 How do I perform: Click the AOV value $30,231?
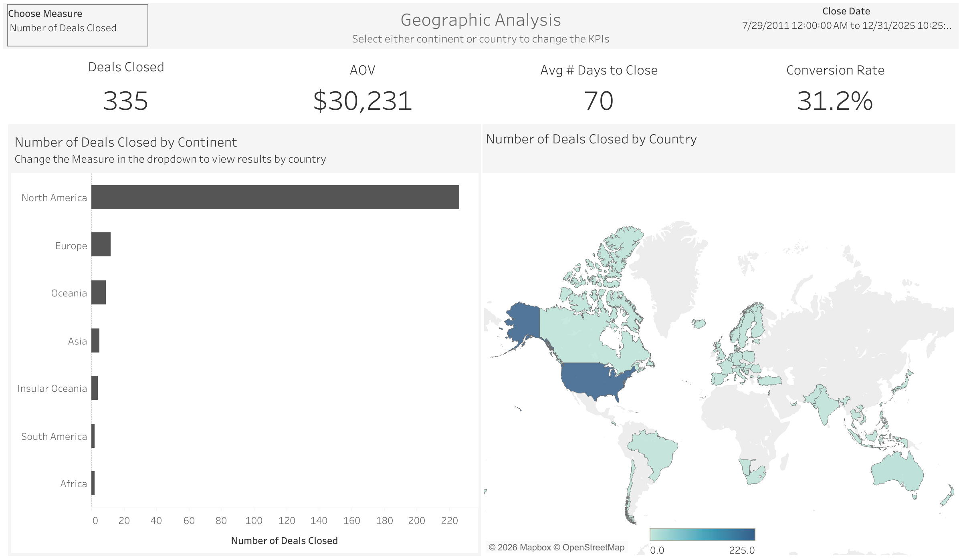[x=362, y=101]
